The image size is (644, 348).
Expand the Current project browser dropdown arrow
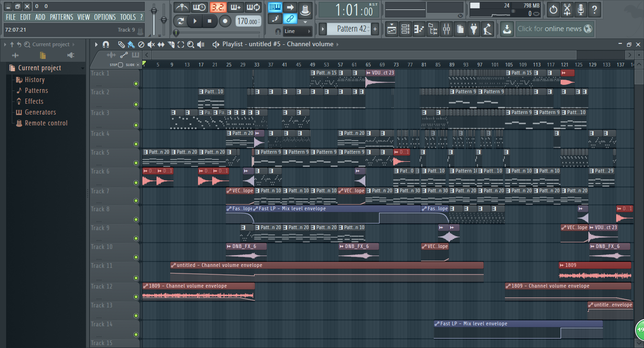(x=83, y=68)
